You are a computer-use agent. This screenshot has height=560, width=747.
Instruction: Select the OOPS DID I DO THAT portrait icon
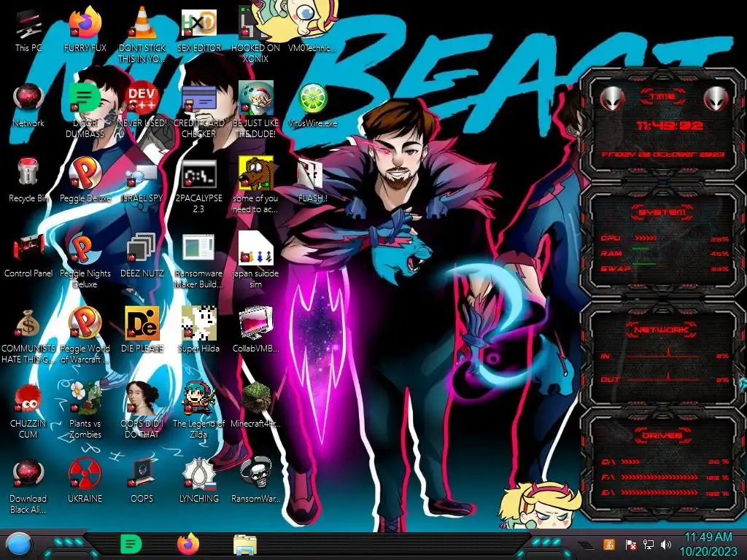(x=142, y=411)
